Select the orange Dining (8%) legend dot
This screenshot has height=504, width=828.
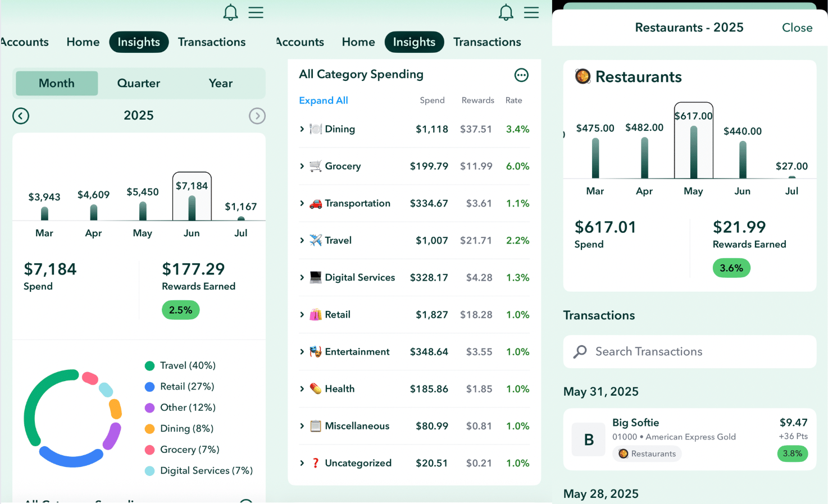pos(149,429)
